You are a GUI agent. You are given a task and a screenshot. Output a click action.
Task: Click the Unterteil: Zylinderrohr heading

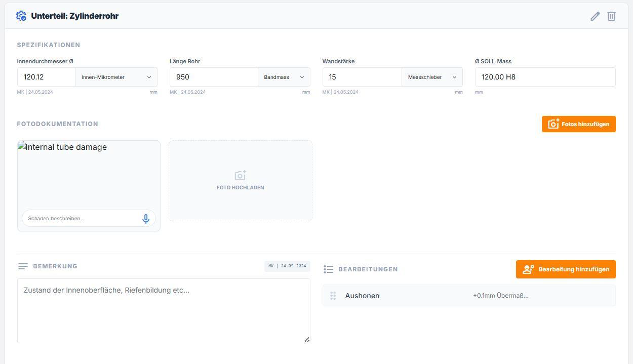74,16
